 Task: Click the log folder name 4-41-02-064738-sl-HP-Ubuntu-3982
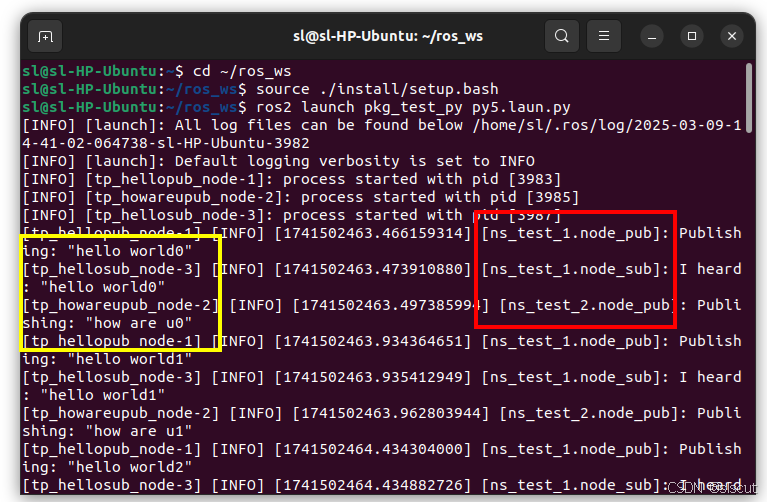point(166,143)
